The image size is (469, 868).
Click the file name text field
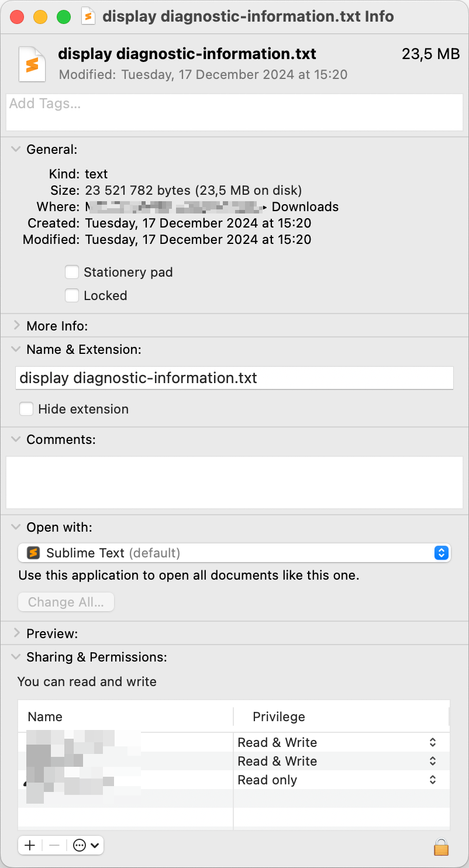click(x=234, y=378)
